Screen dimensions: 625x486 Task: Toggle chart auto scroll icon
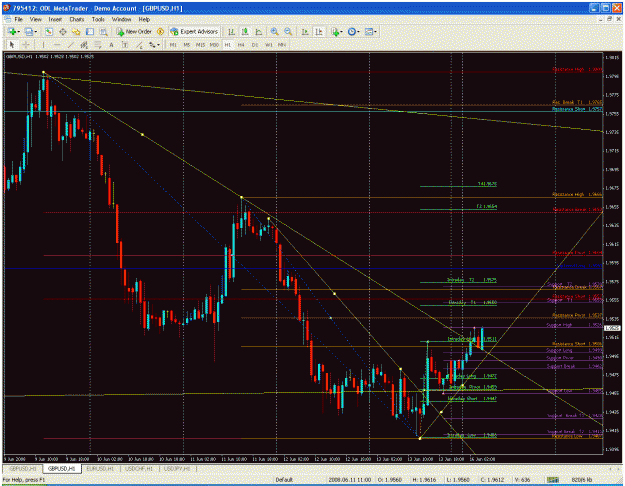point(305,31)
